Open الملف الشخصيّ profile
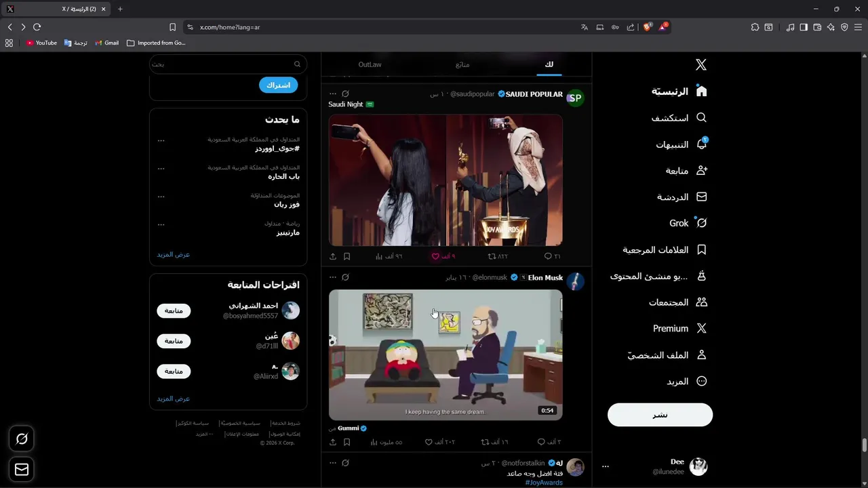This screenshot has width=868, height=488. pos(667,354)
